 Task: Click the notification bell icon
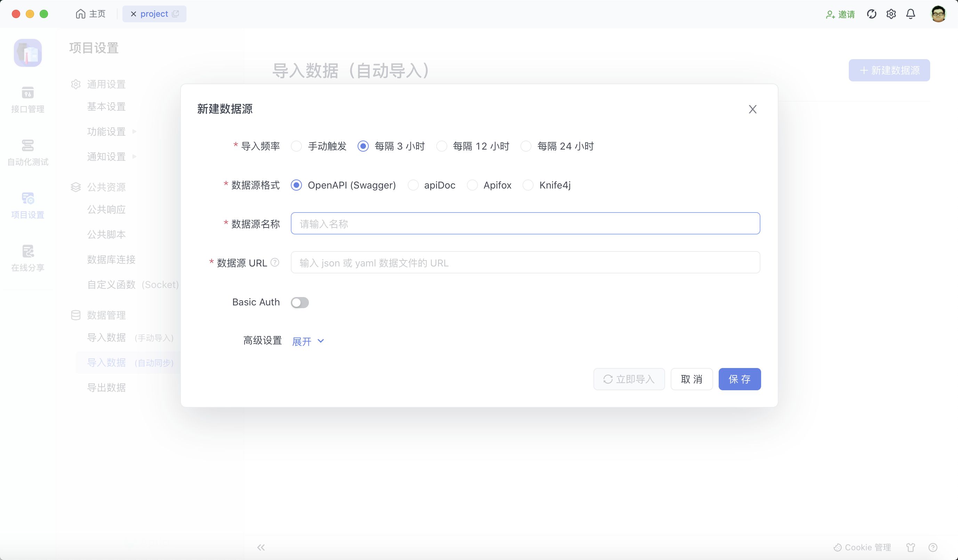(x=910, y=14)
